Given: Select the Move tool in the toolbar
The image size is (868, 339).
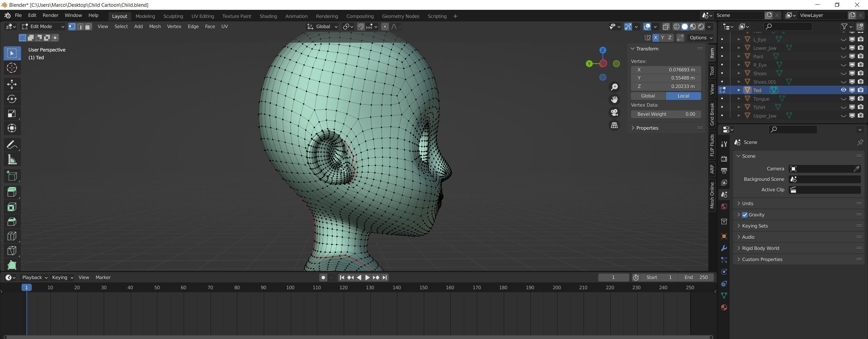Looking at the screenshot, I should 12,84.
